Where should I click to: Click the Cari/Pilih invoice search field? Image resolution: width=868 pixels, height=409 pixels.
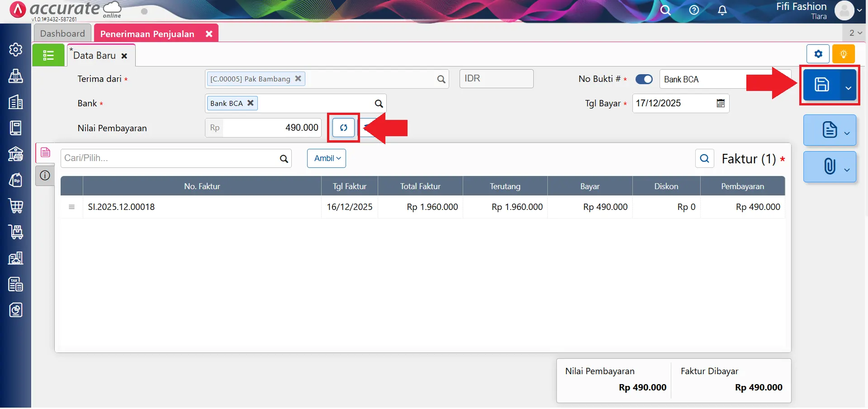point(170,158)
